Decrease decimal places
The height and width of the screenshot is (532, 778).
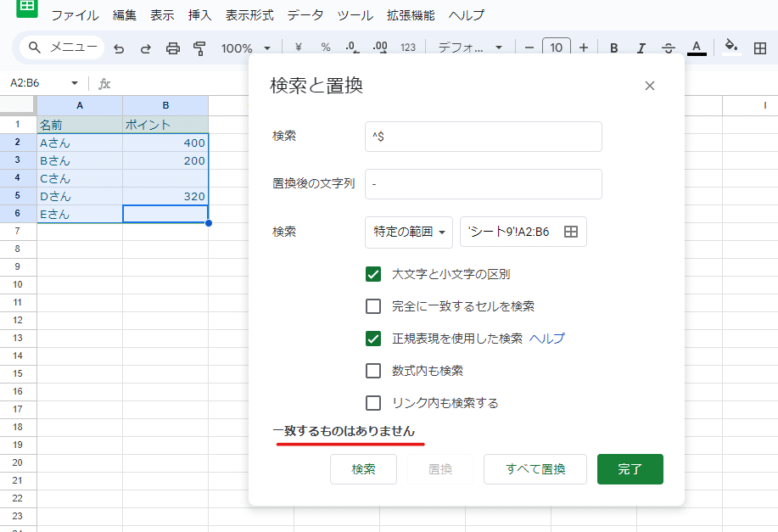[352, 48]
